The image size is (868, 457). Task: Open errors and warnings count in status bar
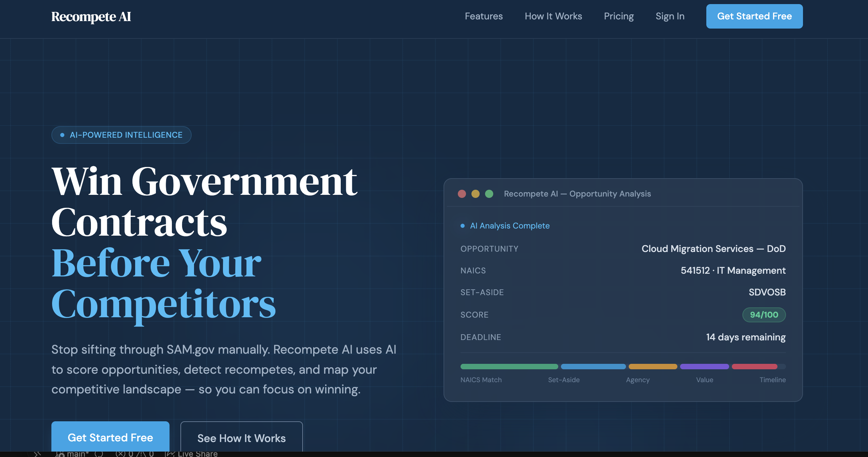click(x=135, y=454)
